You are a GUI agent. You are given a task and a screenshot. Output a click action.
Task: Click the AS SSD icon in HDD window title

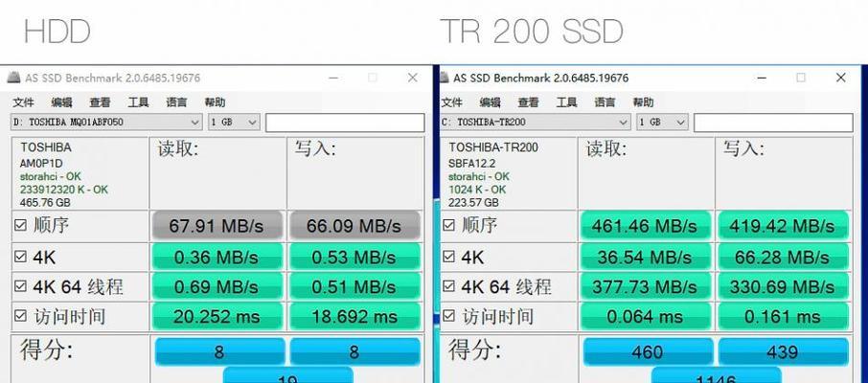click(x=13, y=78)
